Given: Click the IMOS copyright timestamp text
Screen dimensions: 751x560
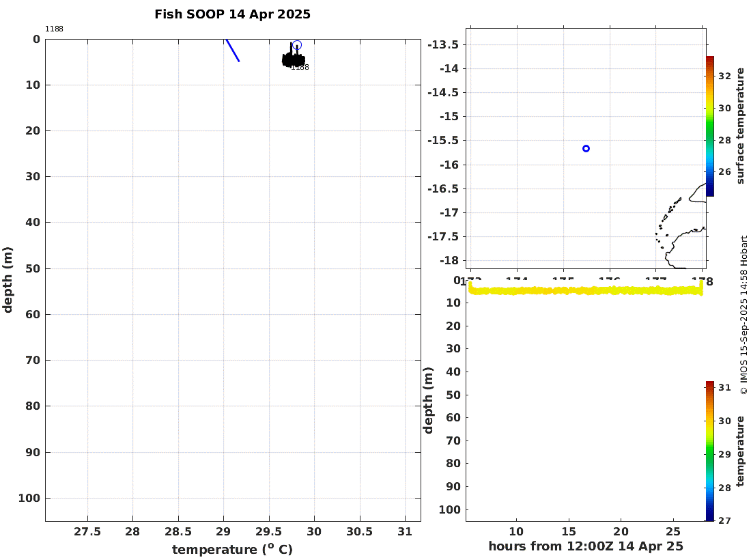Looking at the screenshot, I should click(x=743, y=315).
